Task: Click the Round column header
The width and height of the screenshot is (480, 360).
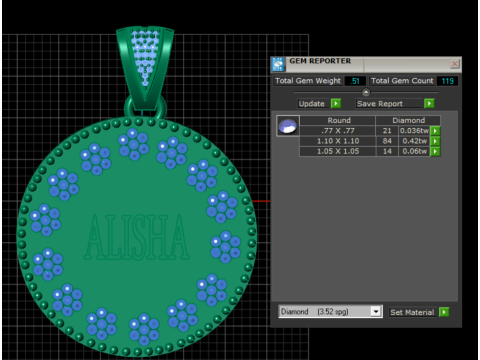Action: pos(338,120)
